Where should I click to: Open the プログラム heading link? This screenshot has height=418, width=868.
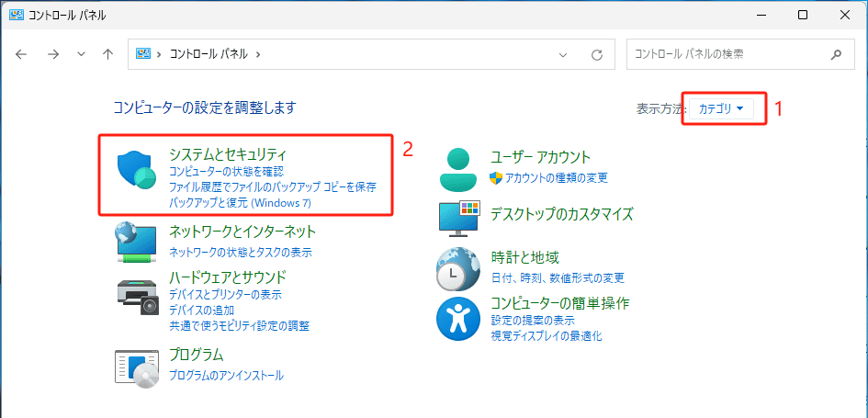[196, 354]
